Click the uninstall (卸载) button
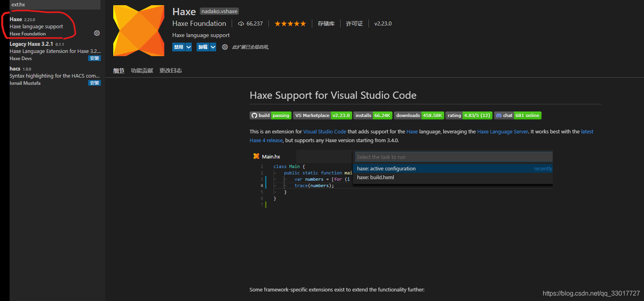The image size is (644, 301). (x=203, y=47)
